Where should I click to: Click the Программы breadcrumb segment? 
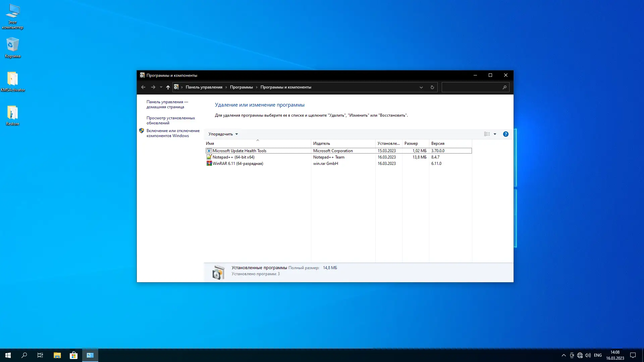coord(241,87)
